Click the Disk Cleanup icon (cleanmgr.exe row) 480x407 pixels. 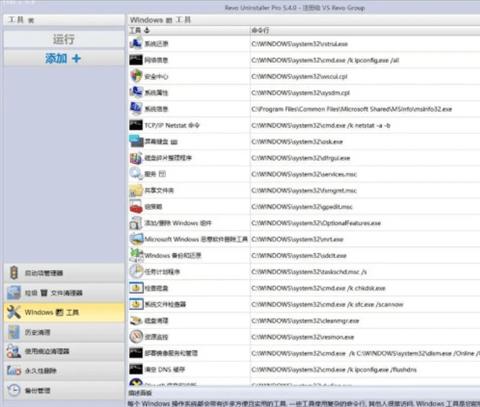(x=136, y=320)
